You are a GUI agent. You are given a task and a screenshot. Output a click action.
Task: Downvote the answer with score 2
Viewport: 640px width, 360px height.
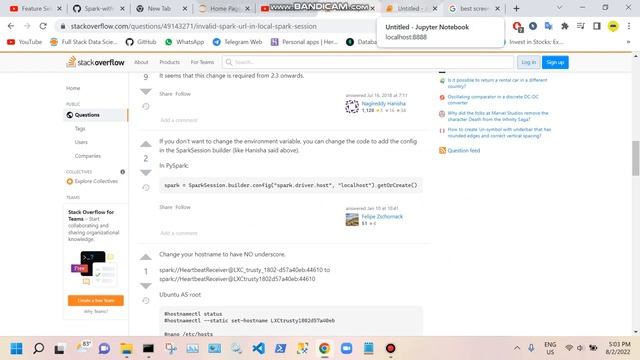click(x=146, y=173)
